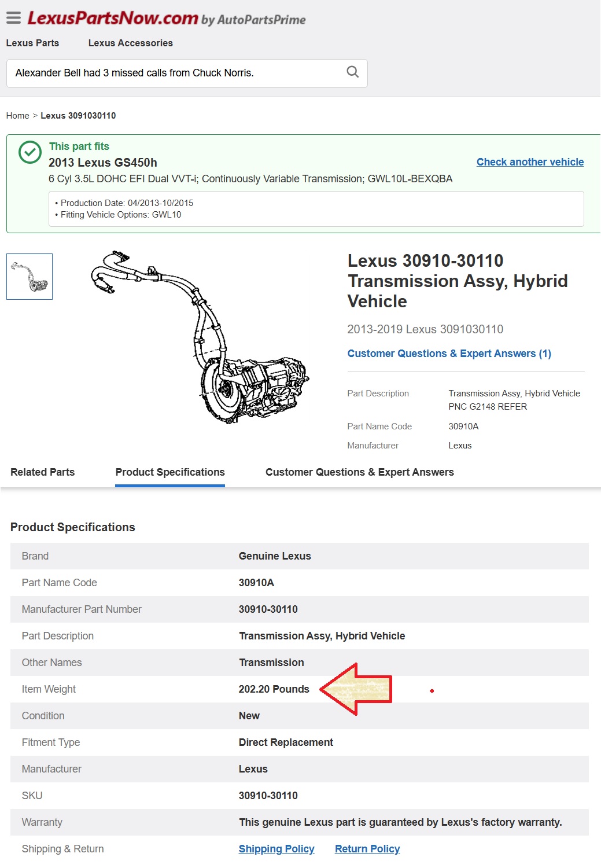Click the Lexus 30910-30110 product title
Viewport: 601px width, 868px height.
click(x=457, y=281)
